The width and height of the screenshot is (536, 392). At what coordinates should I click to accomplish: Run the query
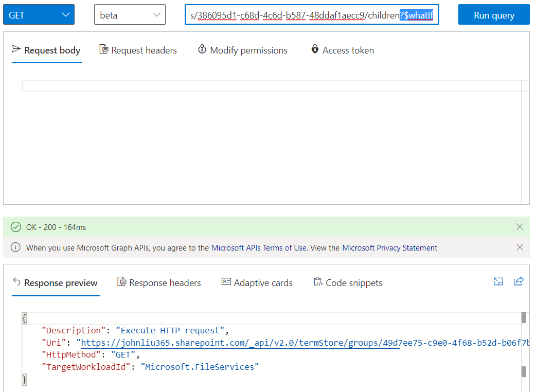coord(494,15)
